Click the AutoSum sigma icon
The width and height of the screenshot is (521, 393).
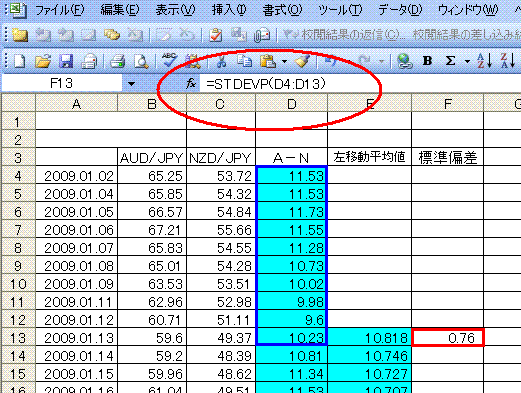[450, 61]
